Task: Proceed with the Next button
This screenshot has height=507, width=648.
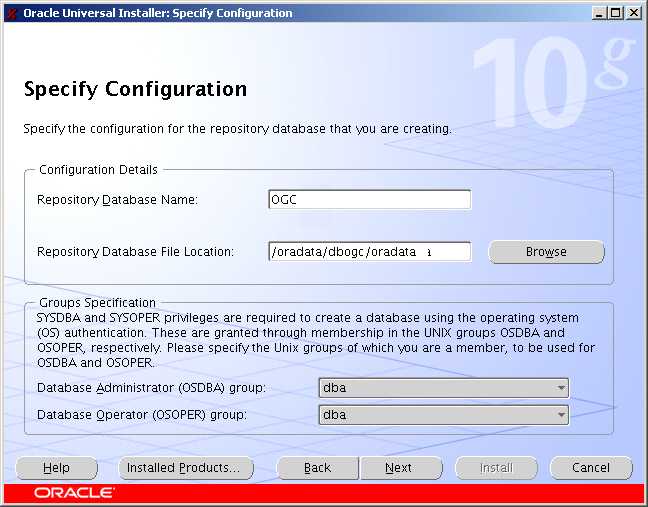Action: point(399,468)
